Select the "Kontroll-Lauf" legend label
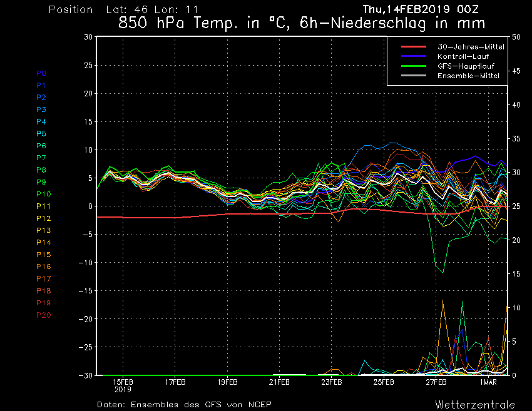The image size is (532, 411). click(463, 56)
